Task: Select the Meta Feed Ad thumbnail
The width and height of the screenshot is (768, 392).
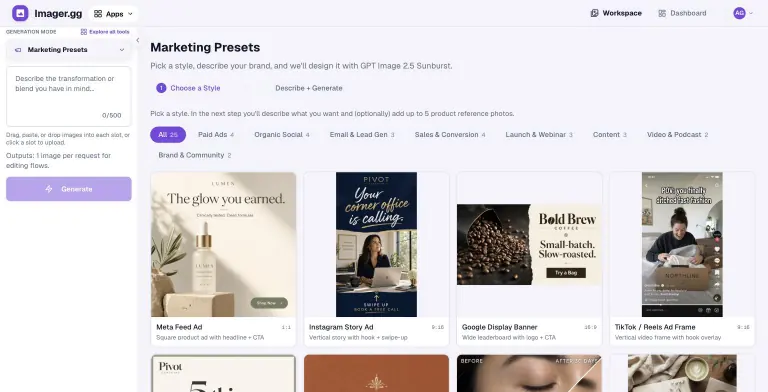Action: point(223,245)
